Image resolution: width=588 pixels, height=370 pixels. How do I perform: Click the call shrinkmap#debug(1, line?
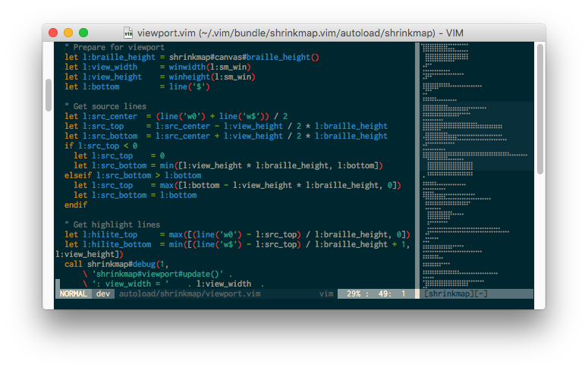pos(117,265)
